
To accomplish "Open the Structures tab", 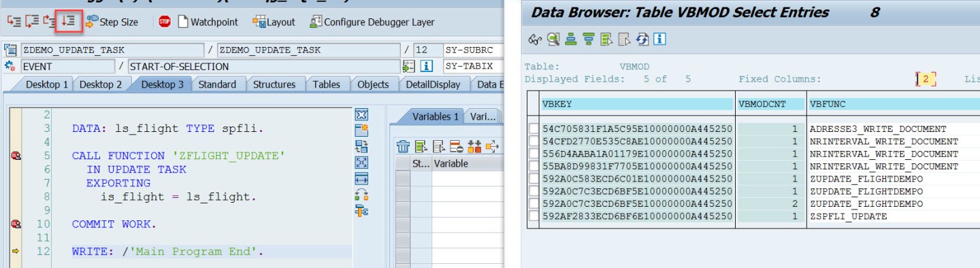I will pos(274,84).
